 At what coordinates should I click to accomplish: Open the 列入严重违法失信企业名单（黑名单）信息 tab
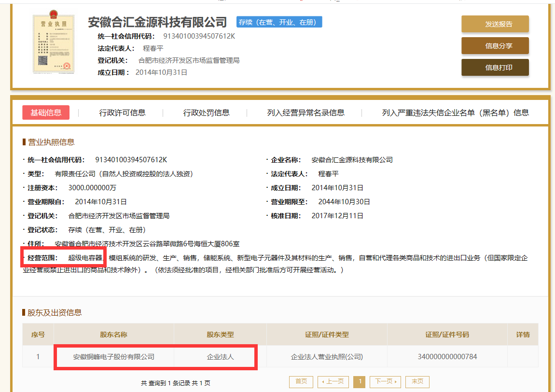[x=455, y=112]
